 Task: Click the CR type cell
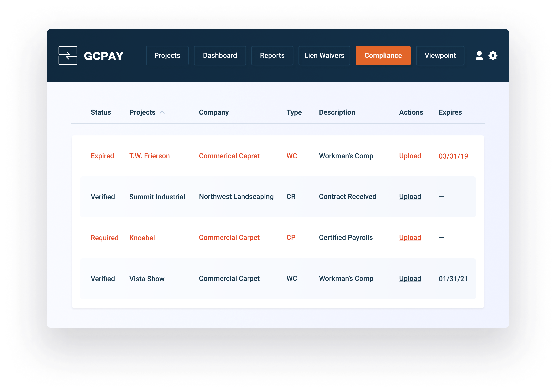tap(291, 197)
